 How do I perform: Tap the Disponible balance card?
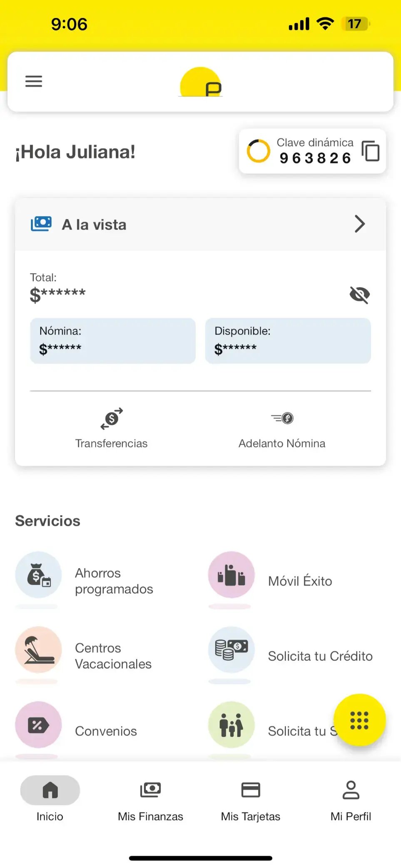288,341
